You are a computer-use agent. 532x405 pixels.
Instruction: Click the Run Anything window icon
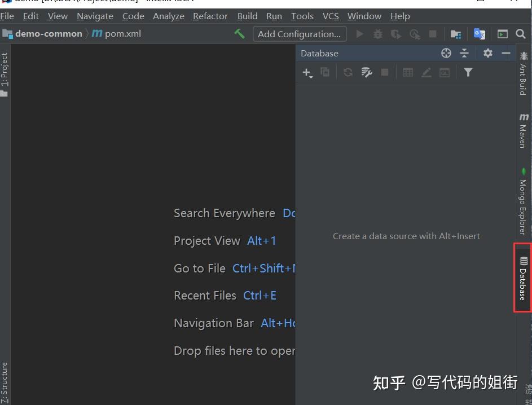503,34
